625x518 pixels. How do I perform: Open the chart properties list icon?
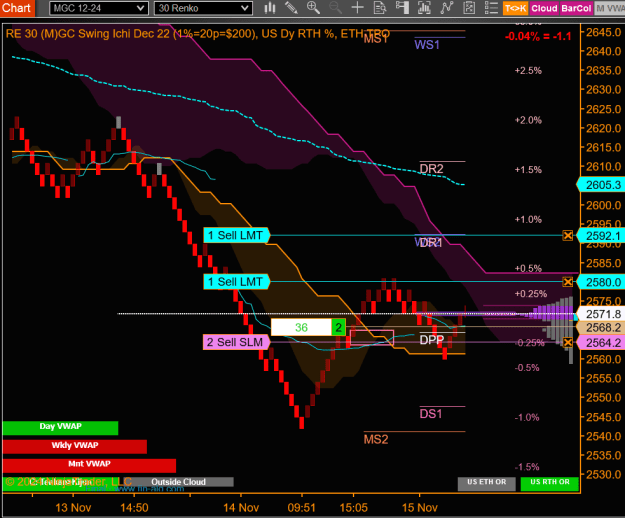coord(491,8)
